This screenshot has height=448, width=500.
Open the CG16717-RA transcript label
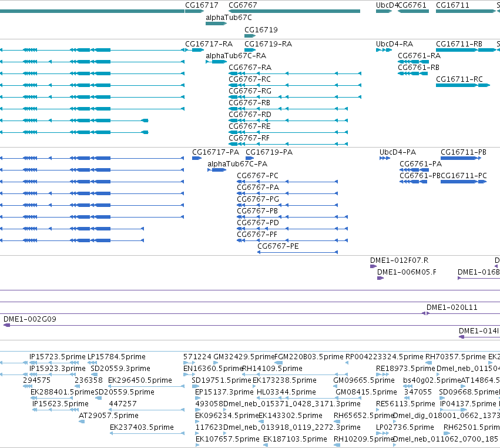(209, 44)
